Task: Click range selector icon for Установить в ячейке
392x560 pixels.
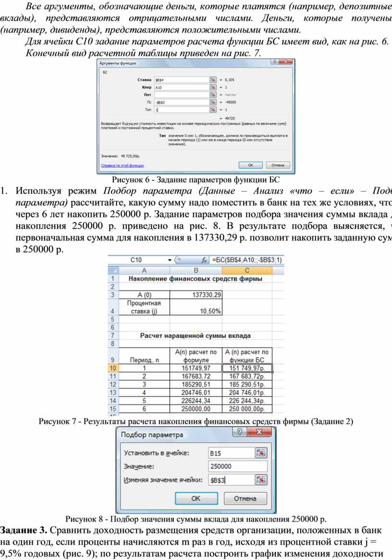Action: click(261, 453)
